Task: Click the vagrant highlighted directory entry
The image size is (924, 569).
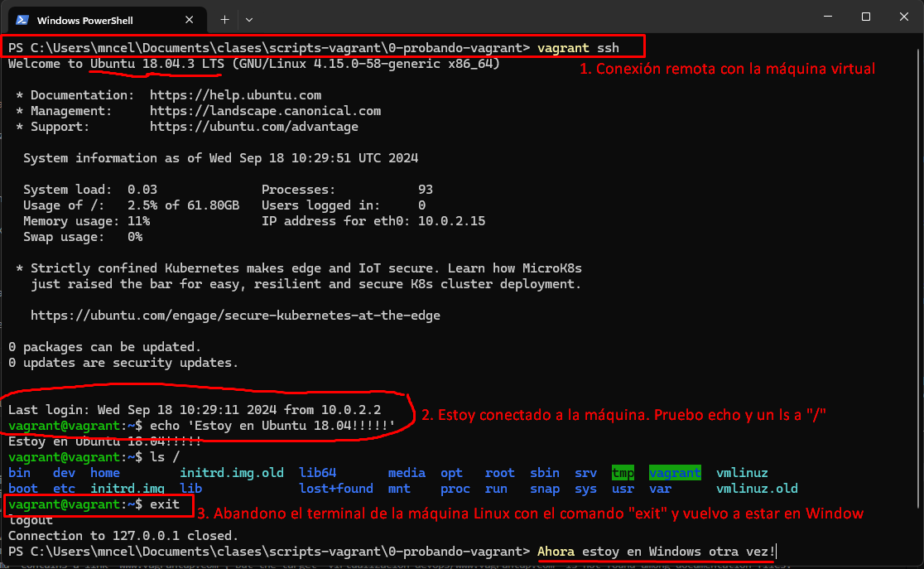Action: click(x=675, y=472)
